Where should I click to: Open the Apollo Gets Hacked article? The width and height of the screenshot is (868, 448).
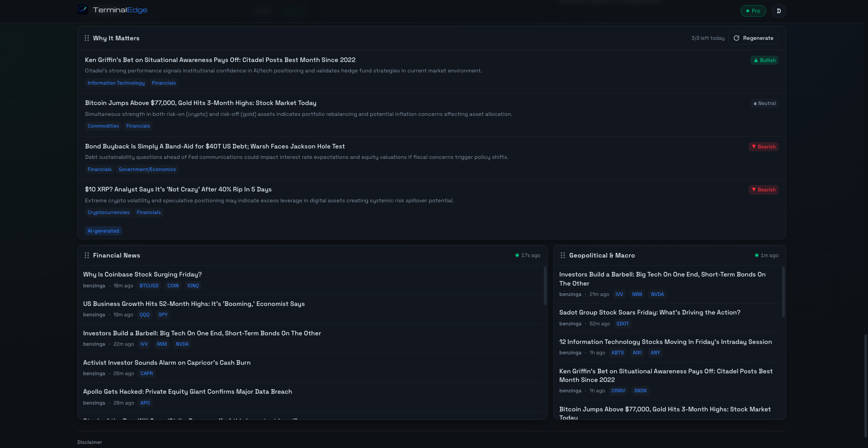coord(188,391)
